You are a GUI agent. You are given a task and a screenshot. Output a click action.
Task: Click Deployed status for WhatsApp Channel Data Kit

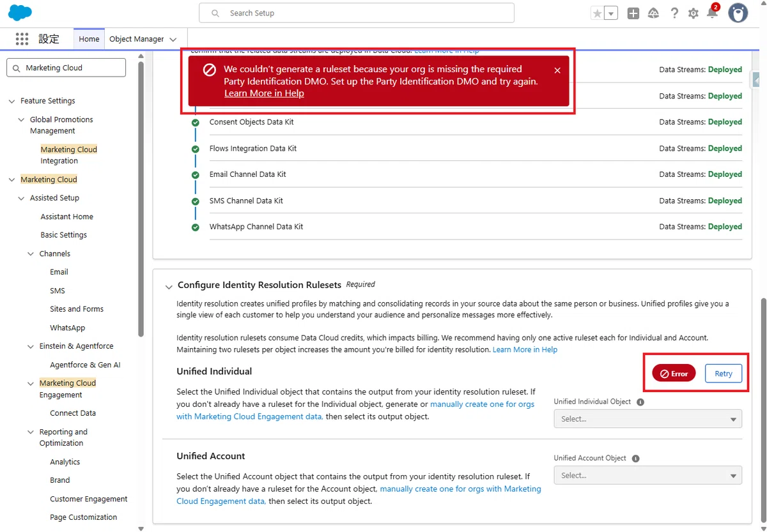(725, 227)
